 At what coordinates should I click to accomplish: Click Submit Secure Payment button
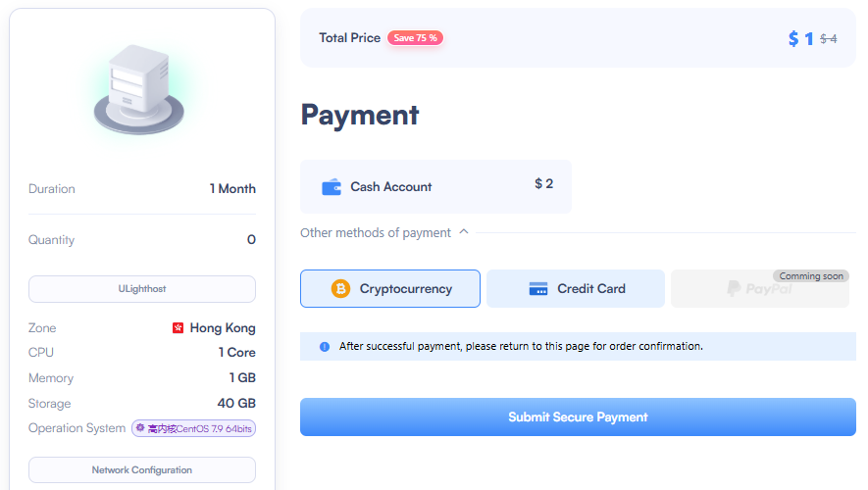578,417
